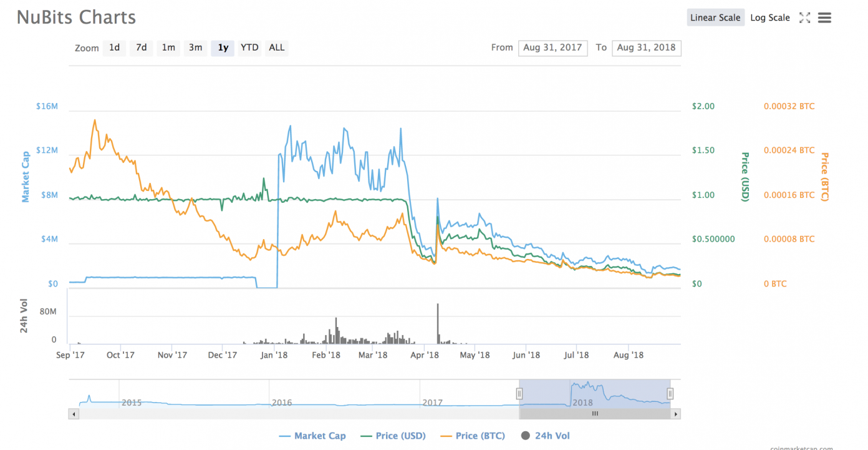868x450 pixels.
Task: Show ALL time zoom range
Action: [277, 47]
